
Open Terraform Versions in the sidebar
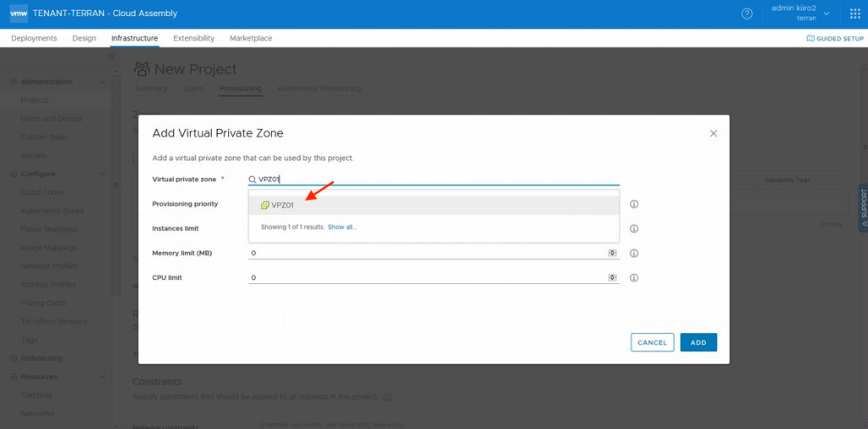(x=53, y=321)
